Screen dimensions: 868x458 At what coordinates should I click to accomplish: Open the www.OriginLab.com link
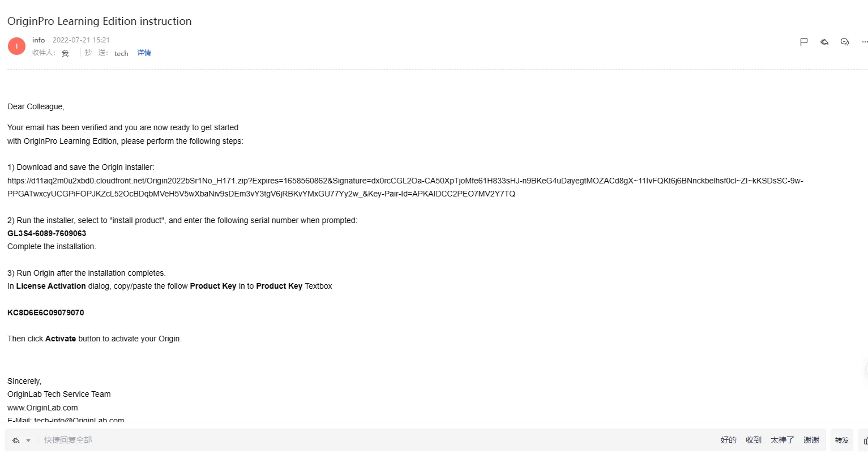[42, 408]
